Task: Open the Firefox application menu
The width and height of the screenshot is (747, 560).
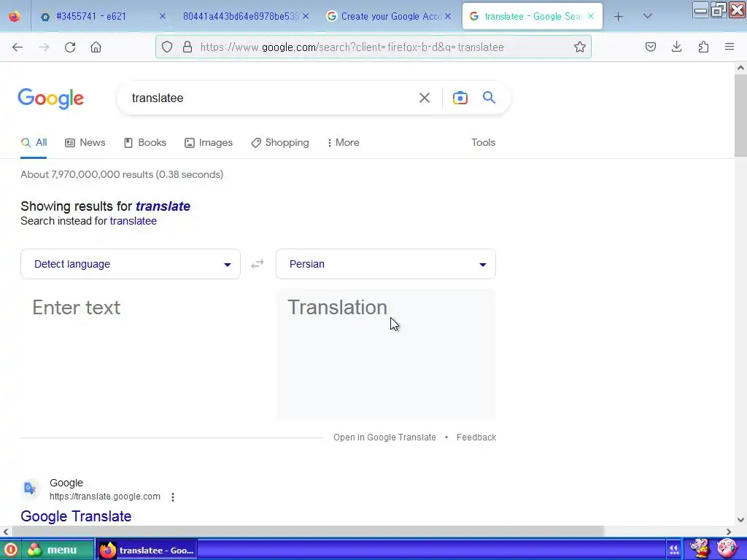Action: point(729,47)
